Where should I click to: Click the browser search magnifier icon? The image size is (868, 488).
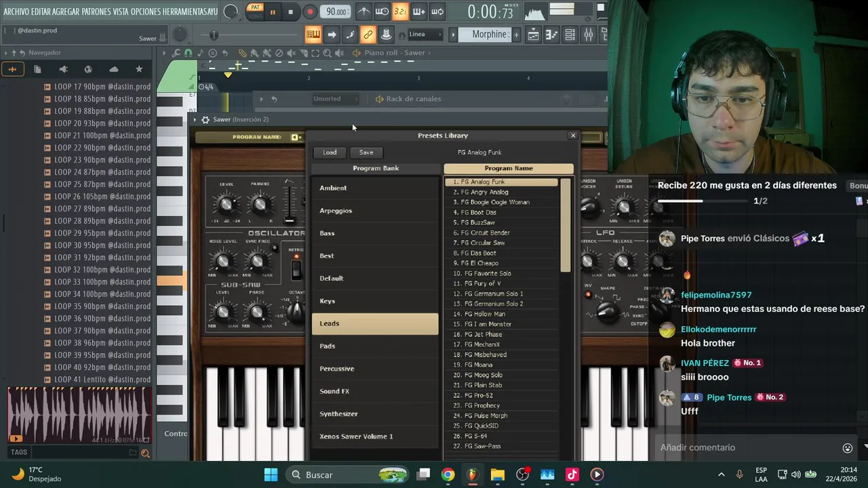(145, 453)
